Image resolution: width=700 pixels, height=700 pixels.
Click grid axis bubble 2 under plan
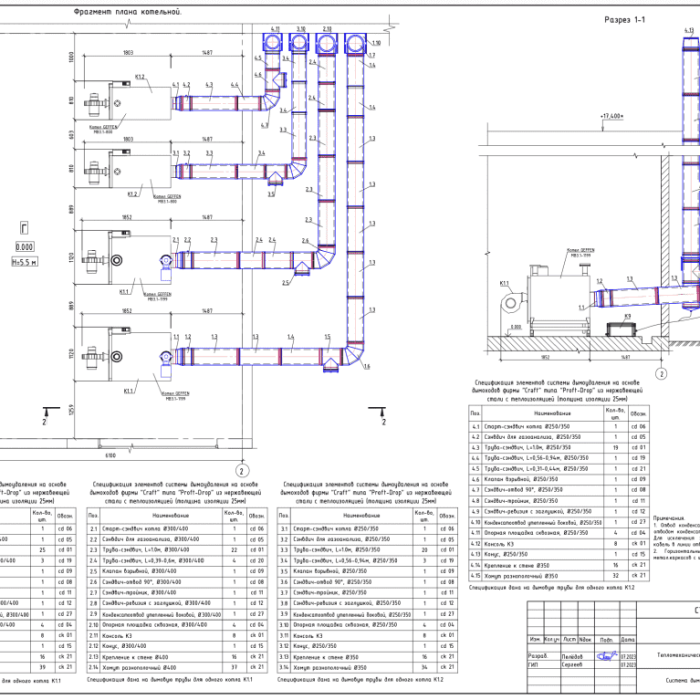point(240,468)
